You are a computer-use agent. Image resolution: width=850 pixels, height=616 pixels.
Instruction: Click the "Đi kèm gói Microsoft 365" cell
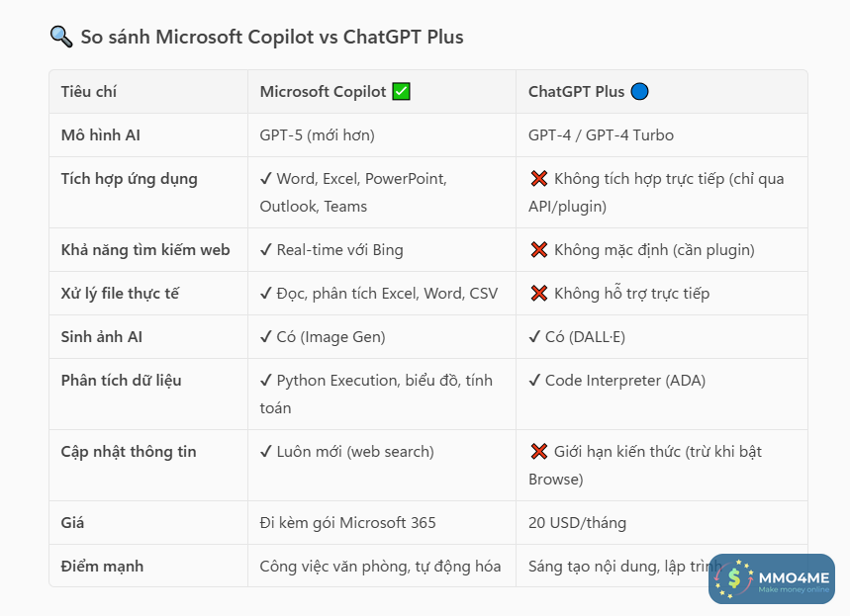[347, 523]
